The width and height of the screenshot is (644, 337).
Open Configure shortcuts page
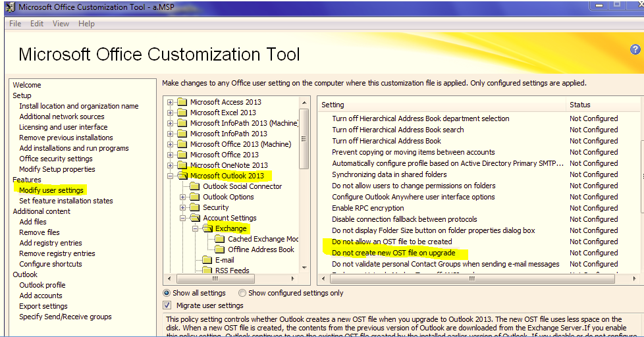51,264
